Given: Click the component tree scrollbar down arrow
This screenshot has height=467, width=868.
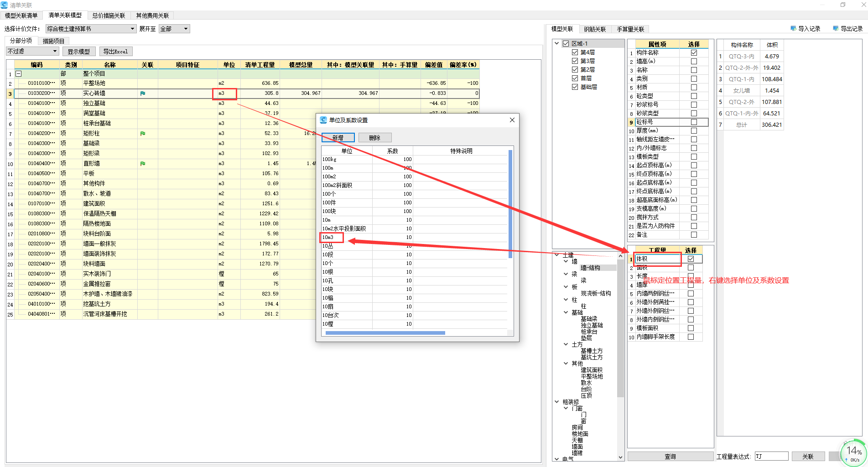Looking at the screenshot, I should tap(620, 457).
